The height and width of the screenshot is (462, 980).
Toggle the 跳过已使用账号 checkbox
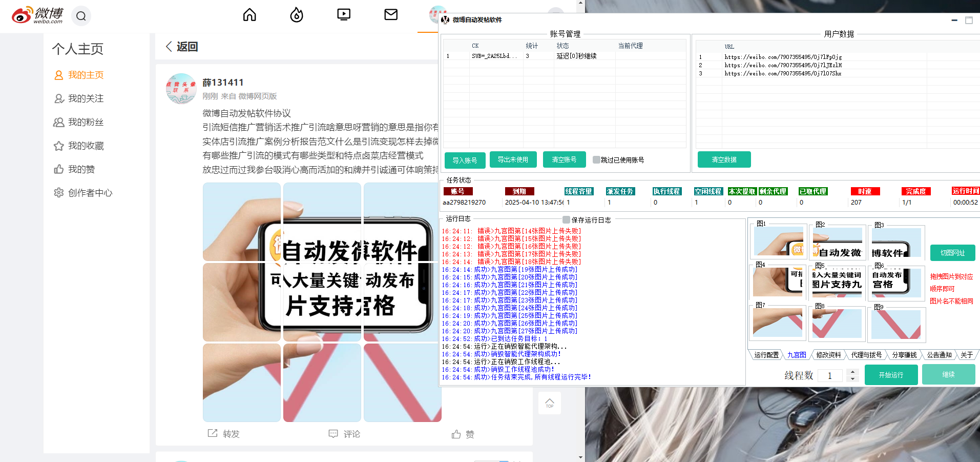[x=596, y=159]
